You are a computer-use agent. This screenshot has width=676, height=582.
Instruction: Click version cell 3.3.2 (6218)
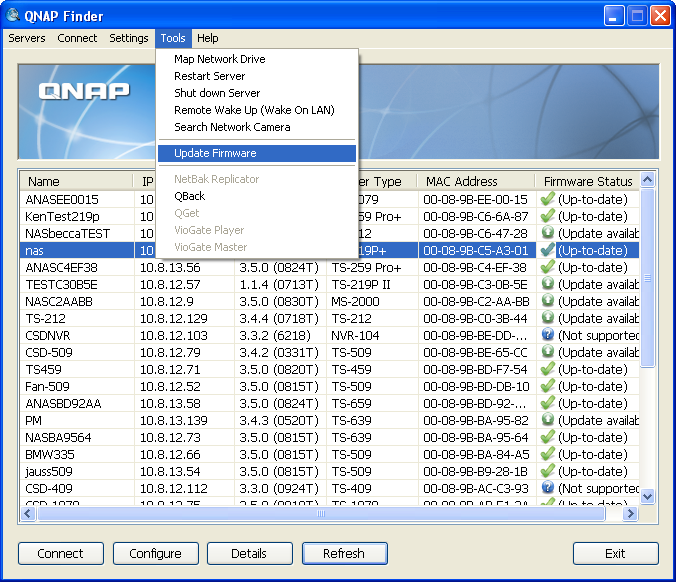pos(275,335)
